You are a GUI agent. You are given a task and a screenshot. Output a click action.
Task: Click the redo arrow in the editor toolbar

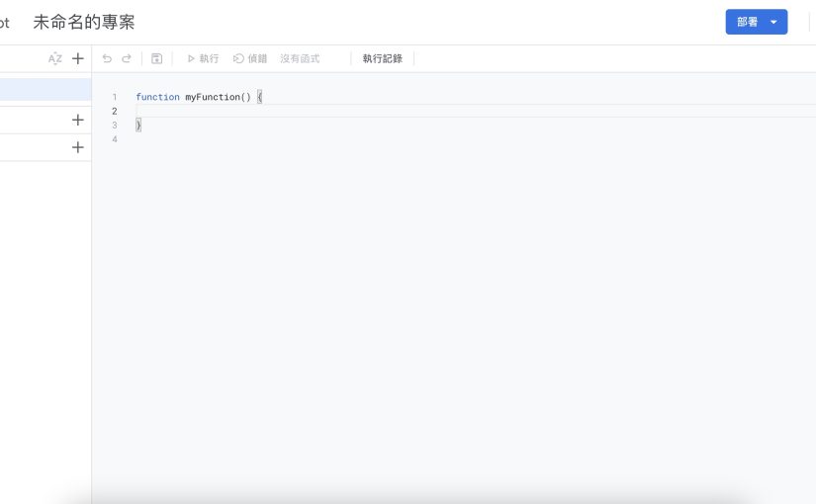pyautogui.click(x=127, y=59)
